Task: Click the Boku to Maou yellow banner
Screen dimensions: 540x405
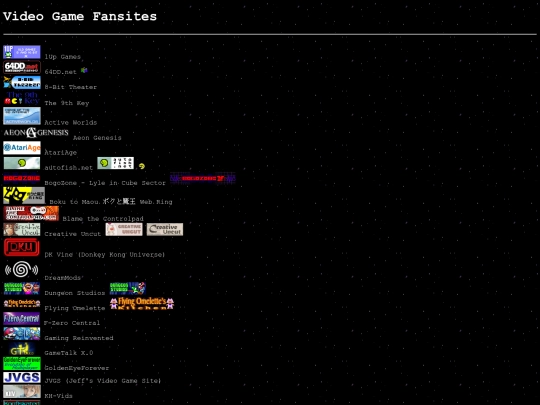Action: click(24, 195)
